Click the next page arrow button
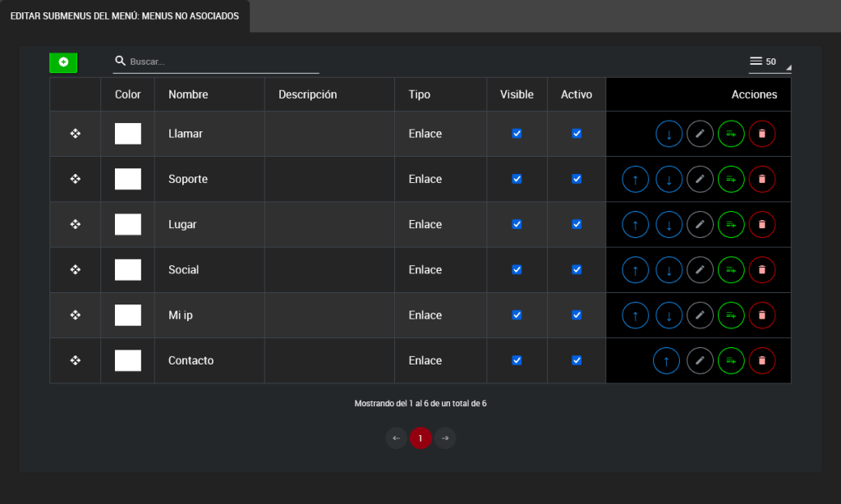 (x=445, y=438)
